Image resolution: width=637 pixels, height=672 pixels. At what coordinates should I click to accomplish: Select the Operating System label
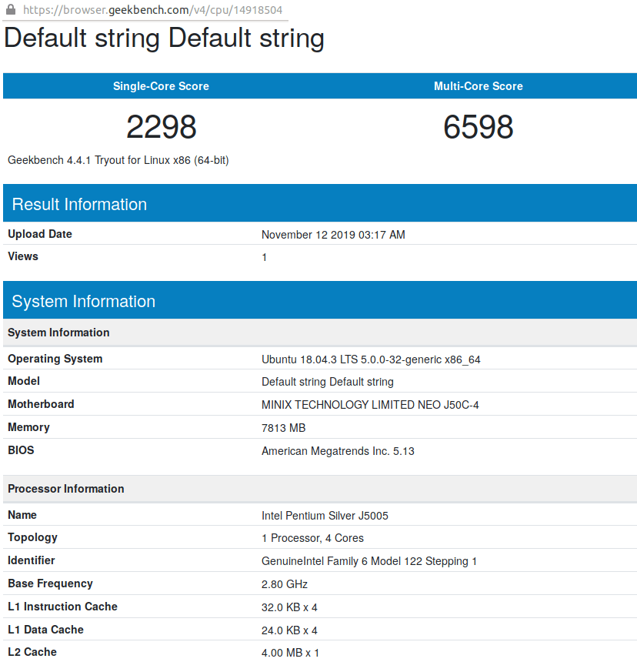point(55,359)
